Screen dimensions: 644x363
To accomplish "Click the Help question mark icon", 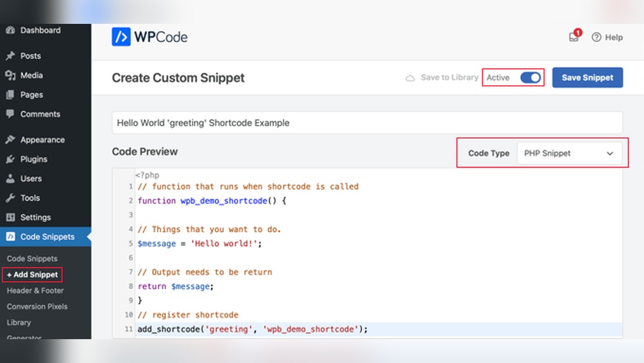I will point(596,37).
